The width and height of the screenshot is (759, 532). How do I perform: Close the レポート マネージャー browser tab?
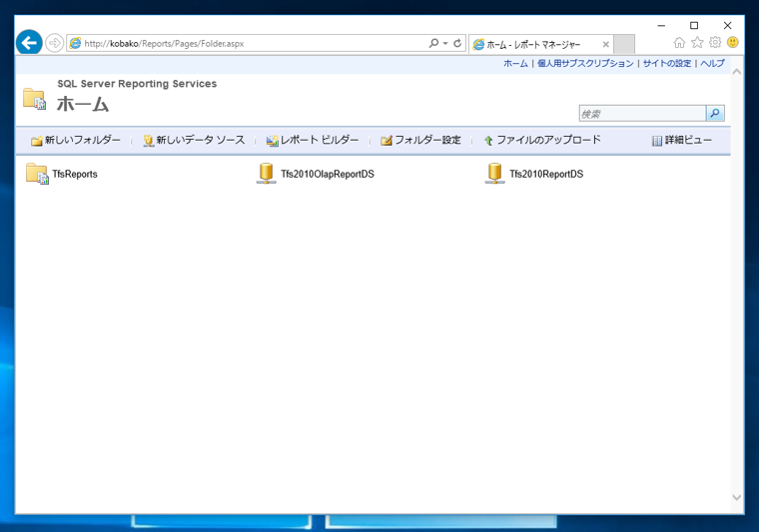point(605,45)
